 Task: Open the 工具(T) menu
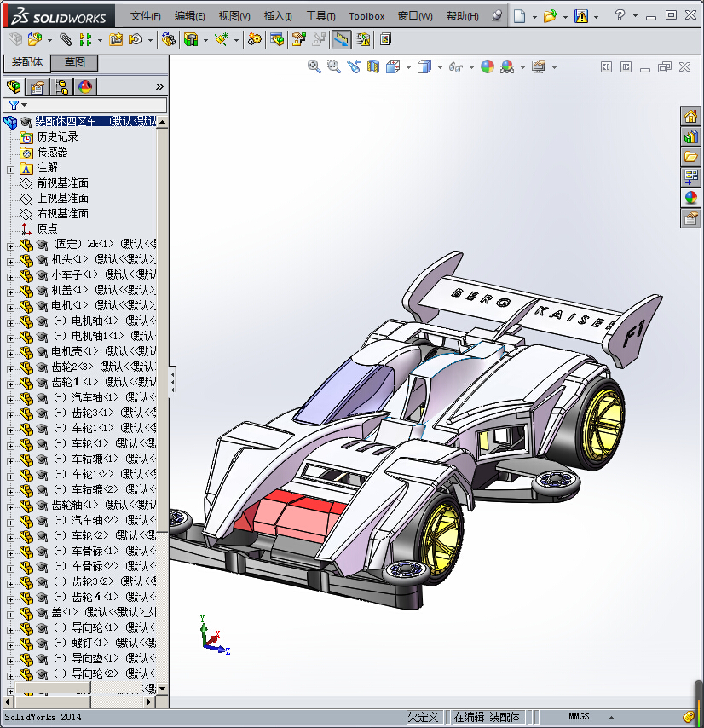coord(320,16)
